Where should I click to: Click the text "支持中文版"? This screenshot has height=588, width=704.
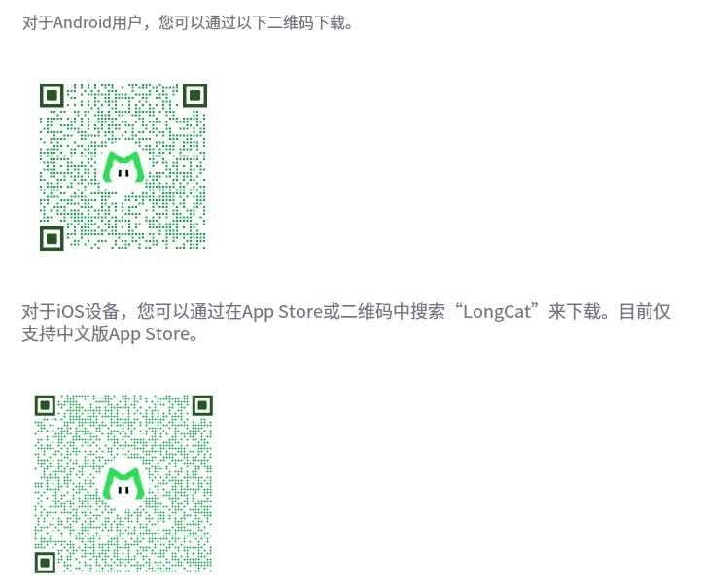tap(65, 334)
